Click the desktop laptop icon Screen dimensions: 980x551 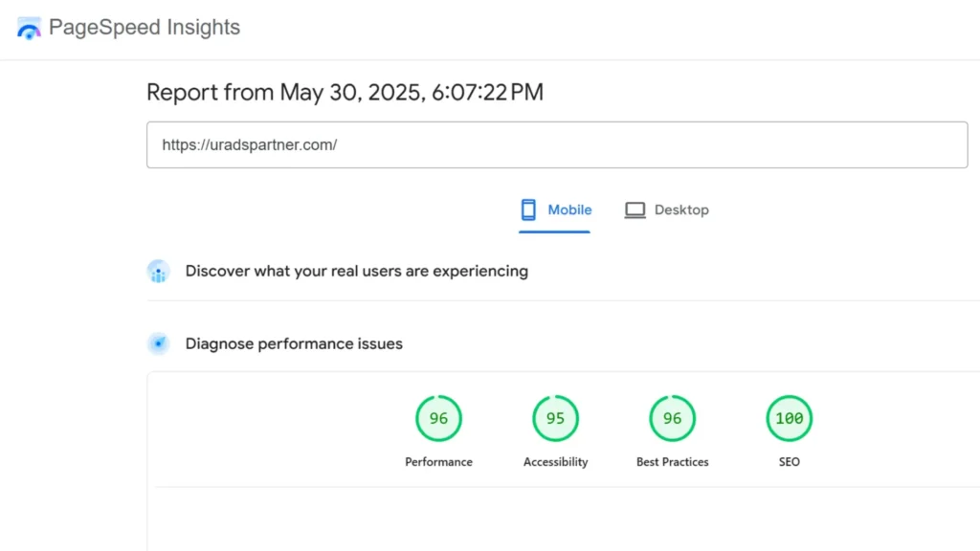(635, 209)
